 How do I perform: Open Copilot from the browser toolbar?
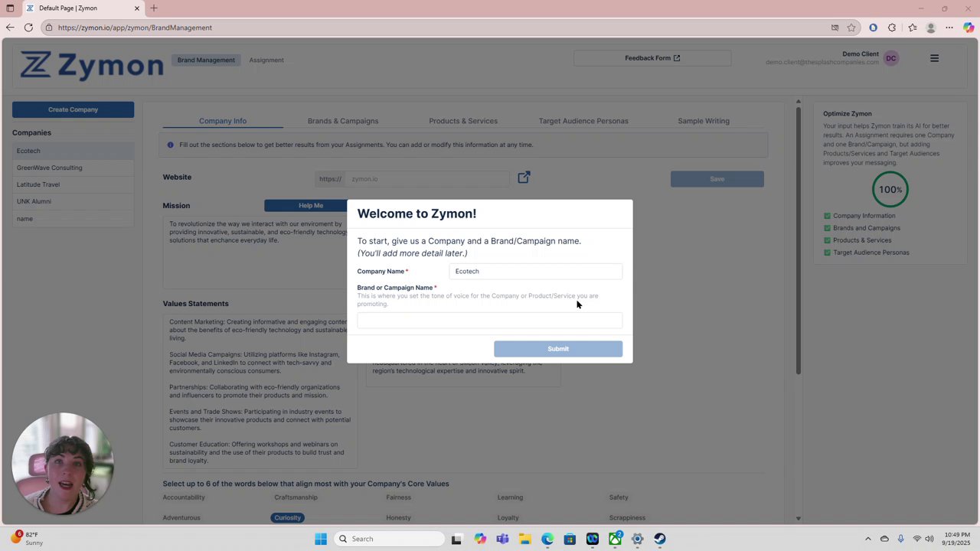(969, 28)
